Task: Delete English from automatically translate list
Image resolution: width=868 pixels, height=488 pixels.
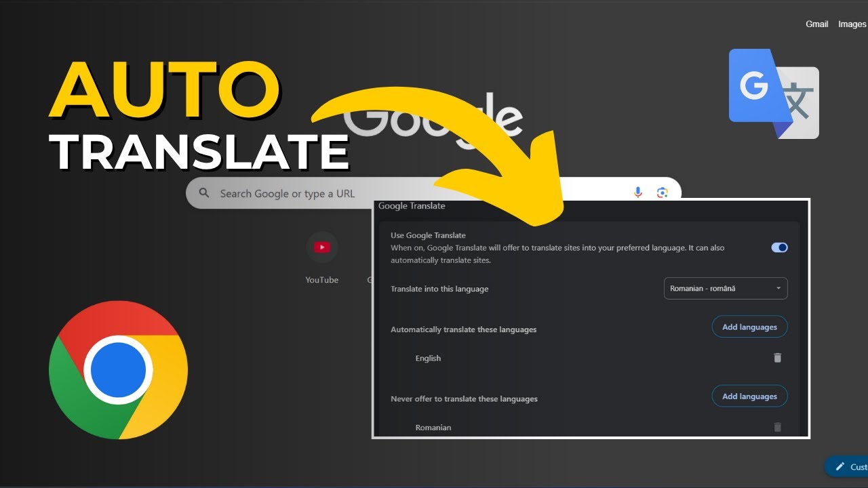Action: coord(777,358)
